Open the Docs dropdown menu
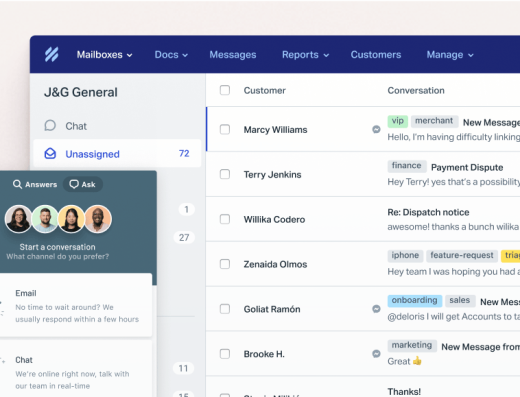The width and height of the screenshot is (520, 397). (171, 55)
